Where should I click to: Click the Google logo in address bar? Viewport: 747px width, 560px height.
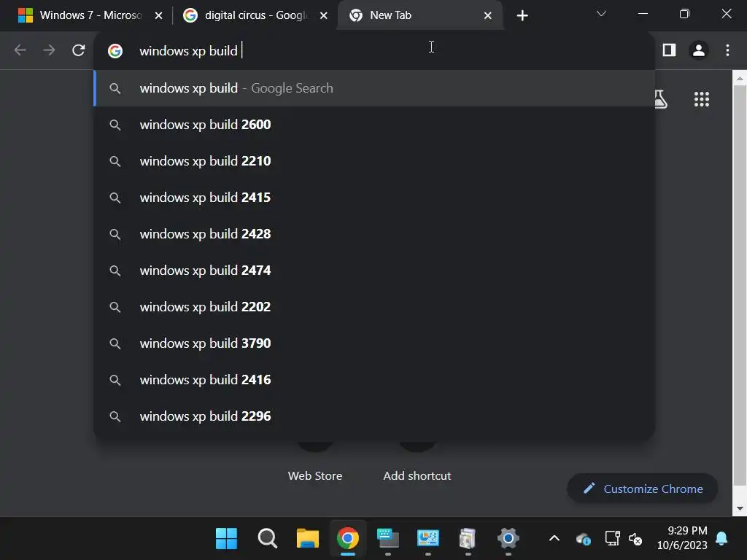click(115, 51)
